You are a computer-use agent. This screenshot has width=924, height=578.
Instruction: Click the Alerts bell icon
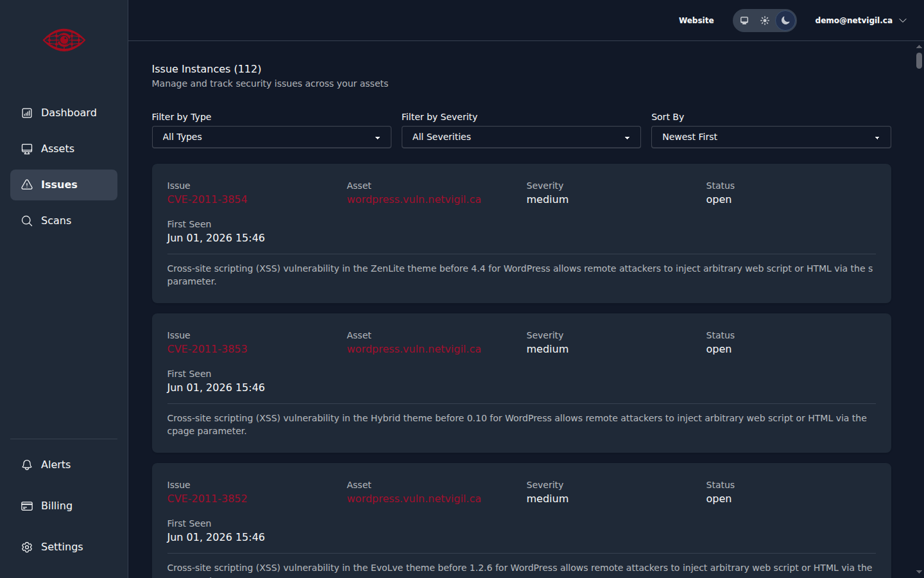tap(27, 465)
